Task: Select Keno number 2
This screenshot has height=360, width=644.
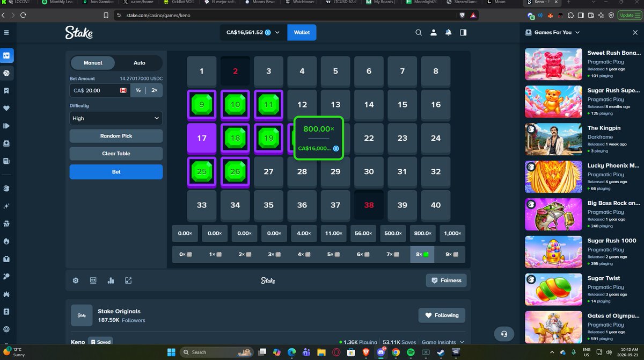Action: pyautogui.click(x=235, y=71)
